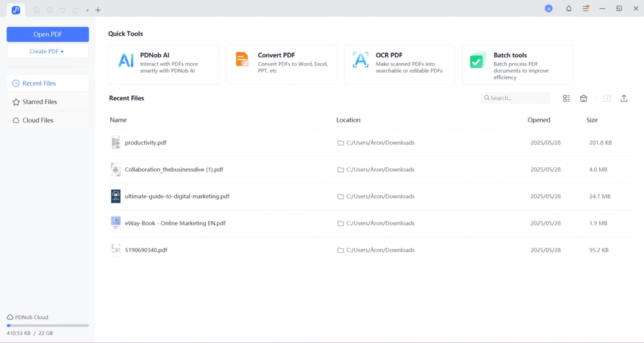Sort by the Size column header
644x343 pixels.
point(592,120)
